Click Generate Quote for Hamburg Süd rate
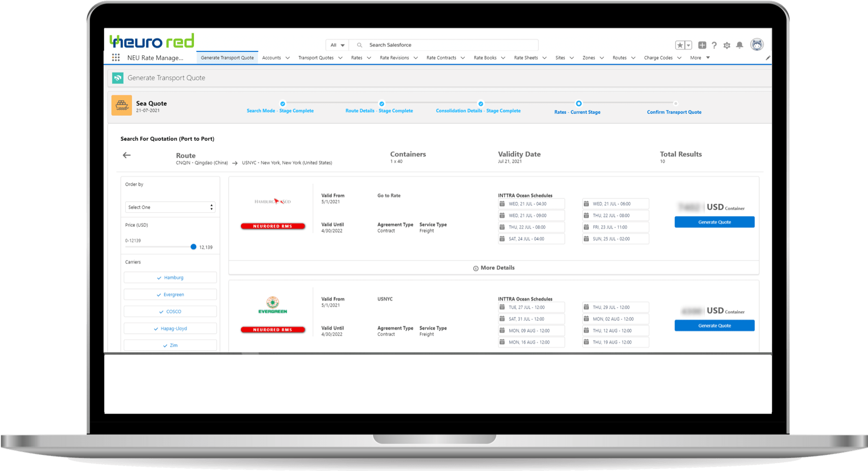The image size is (868, 471). coord(714,222)
